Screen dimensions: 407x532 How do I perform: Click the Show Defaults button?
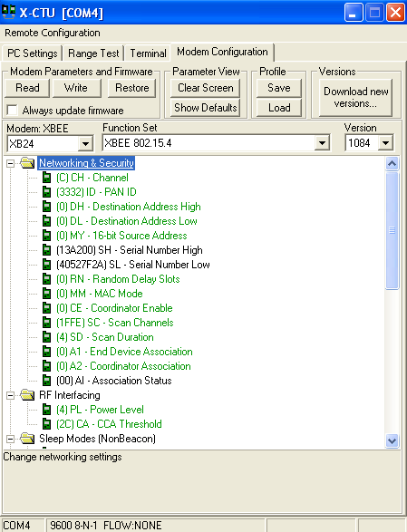206,108
